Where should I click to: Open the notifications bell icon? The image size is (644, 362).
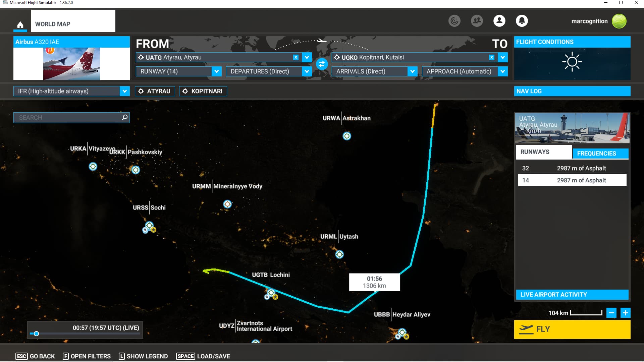point(522,21)
